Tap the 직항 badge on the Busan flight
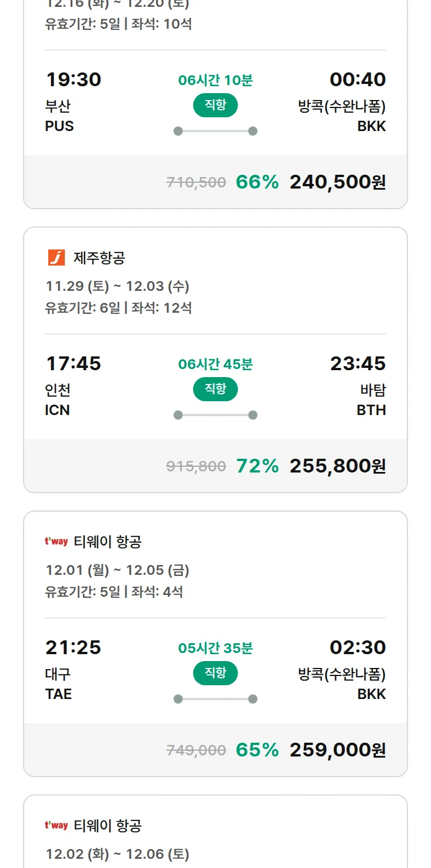 tap(215, 105)
